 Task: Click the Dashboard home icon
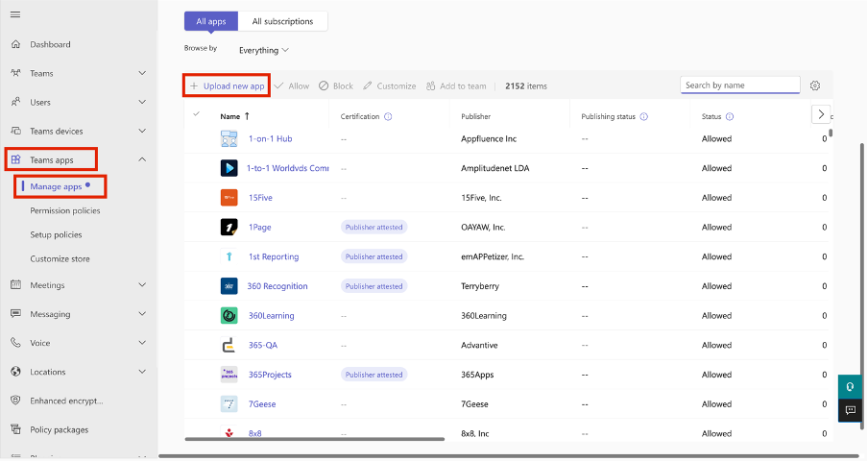tap(15, 44)
